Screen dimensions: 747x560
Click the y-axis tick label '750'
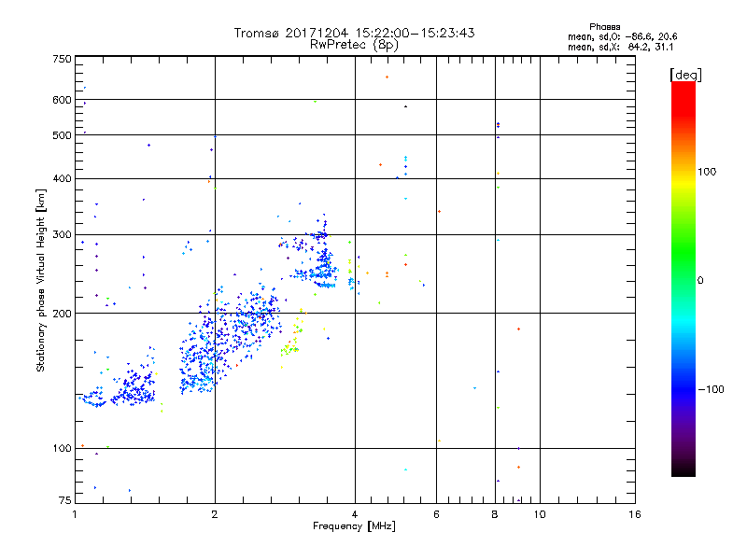[62, 59]
